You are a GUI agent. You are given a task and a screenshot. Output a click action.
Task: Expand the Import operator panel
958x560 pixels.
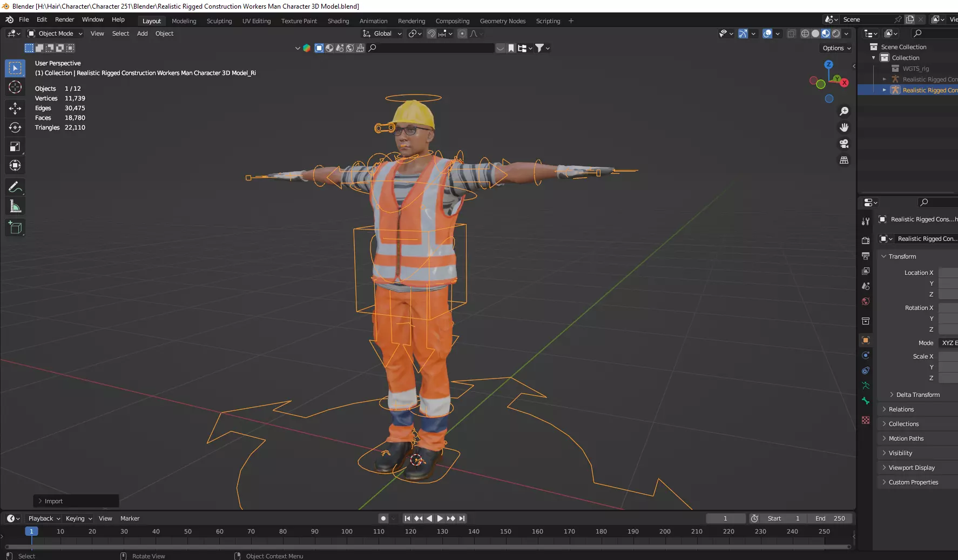click(x=76, y=501)
